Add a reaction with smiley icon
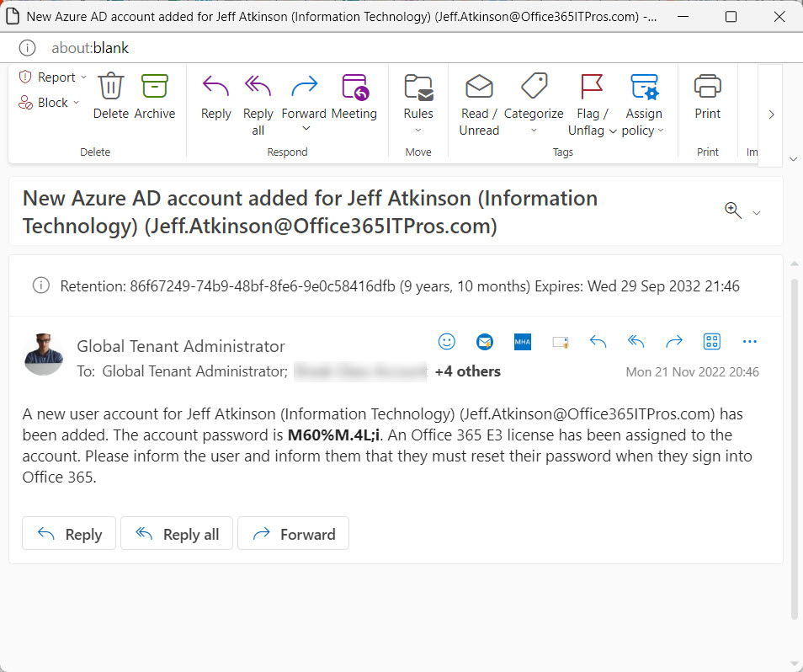Screen dimensions: 803x672 point(447,342)
